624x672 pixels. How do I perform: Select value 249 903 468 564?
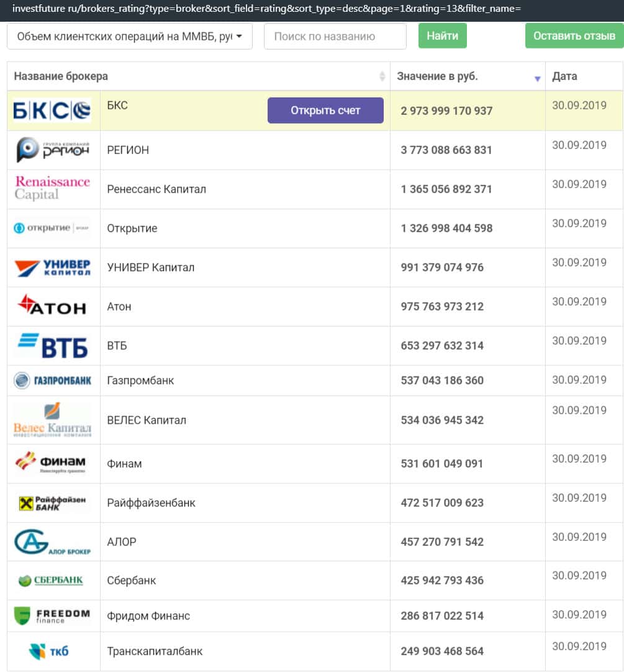point(442,652)
